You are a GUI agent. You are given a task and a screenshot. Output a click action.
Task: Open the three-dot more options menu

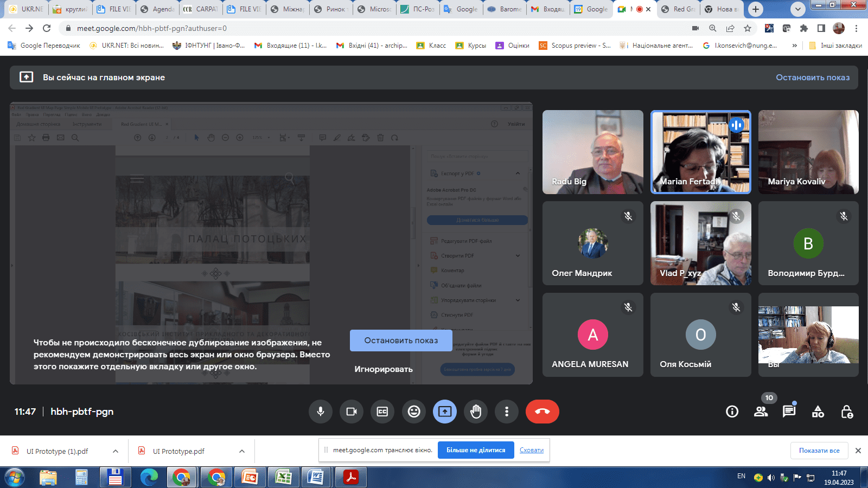tap(507, 412)
